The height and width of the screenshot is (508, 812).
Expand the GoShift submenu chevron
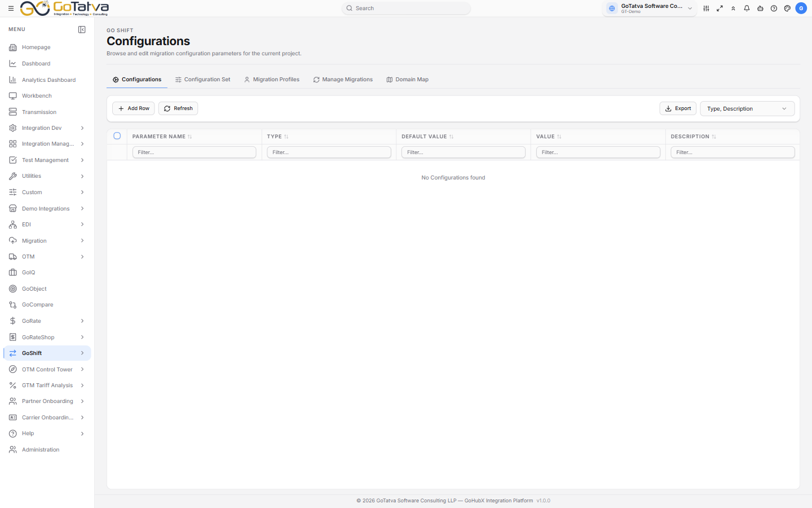[x=82, y=353]
